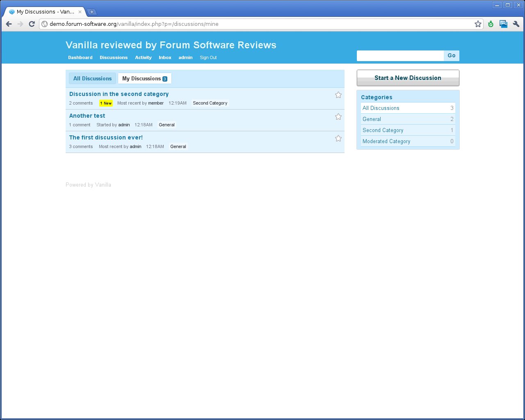This screenshot has height=420, width=525.
Task: Bookmark 'Discussion in the second category' with its star
Action: 338,95
